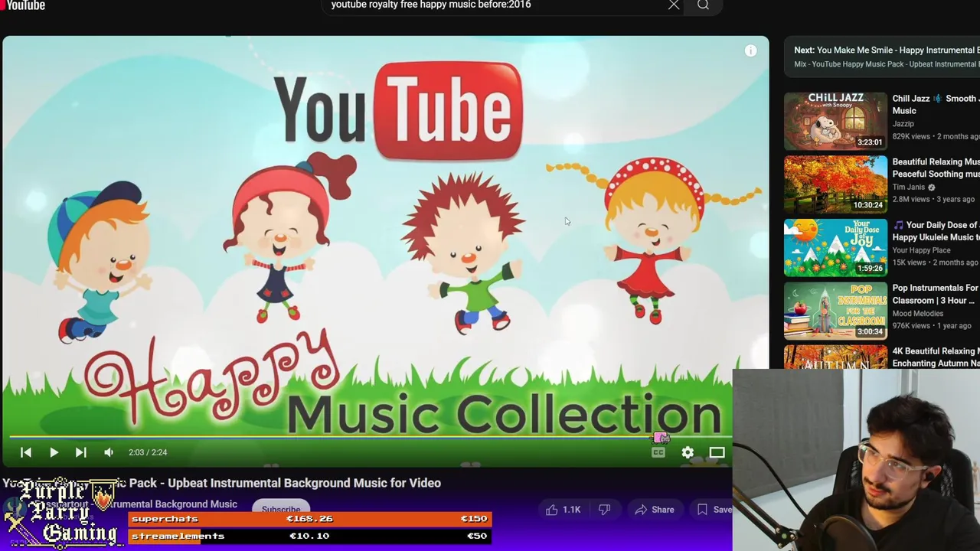Open 'Beautiful Relaxing Music' video title
Viewport: 980px width, 551px height.
click(936, 168)
